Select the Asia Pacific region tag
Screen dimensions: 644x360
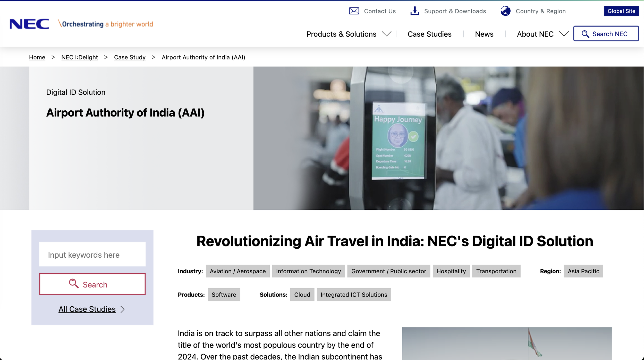pos(583,271)
